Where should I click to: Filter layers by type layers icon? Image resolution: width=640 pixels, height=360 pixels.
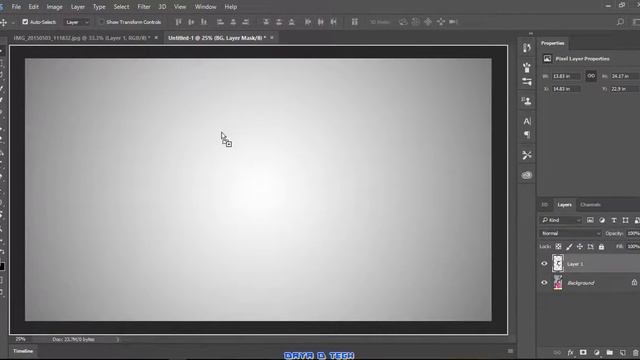[614, 220]
